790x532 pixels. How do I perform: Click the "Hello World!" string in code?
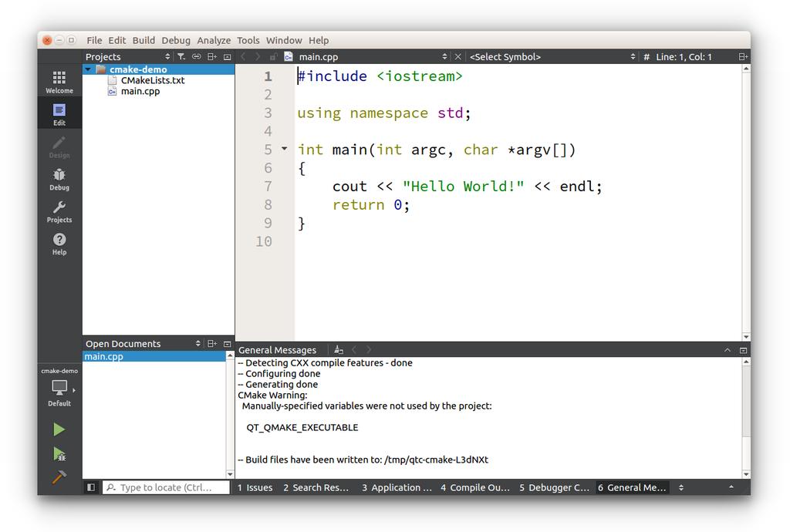(463, 187)
